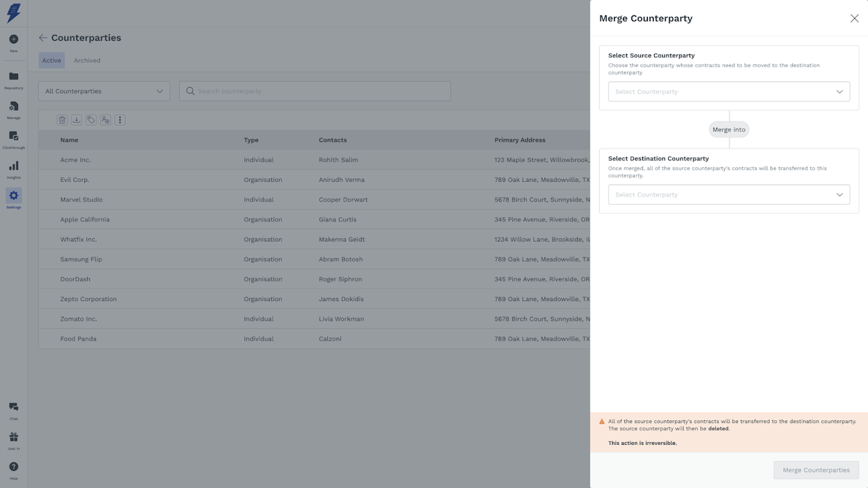
Task: Select the Active tab
Action: pos(52,61)
